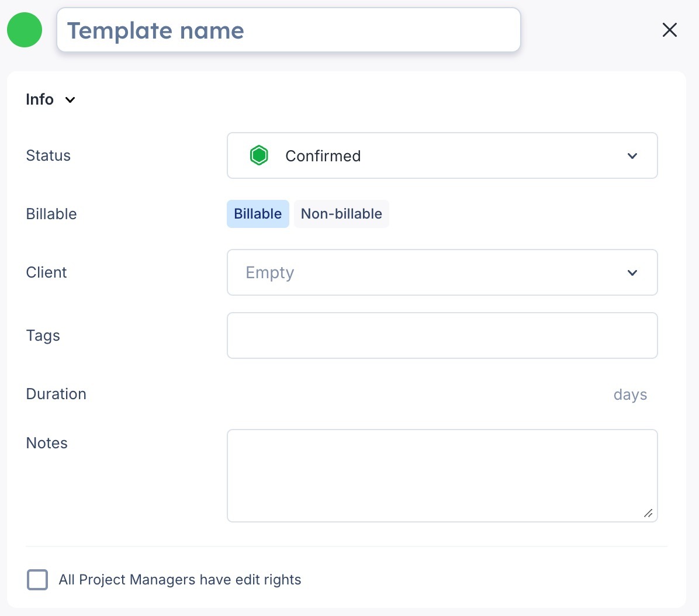Collapse the Info section chevron
This screenshot has width=699, height=616.
[x=71, y=100]
